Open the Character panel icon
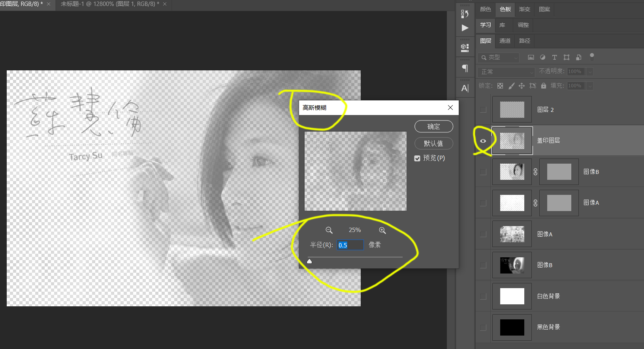The image size is (644, 349). pos(465,88)
